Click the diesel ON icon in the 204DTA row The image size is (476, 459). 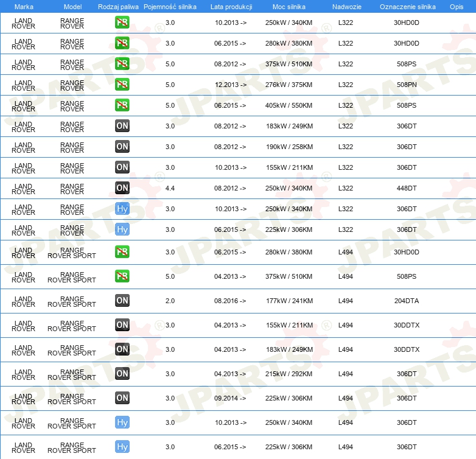pos(122,301)
